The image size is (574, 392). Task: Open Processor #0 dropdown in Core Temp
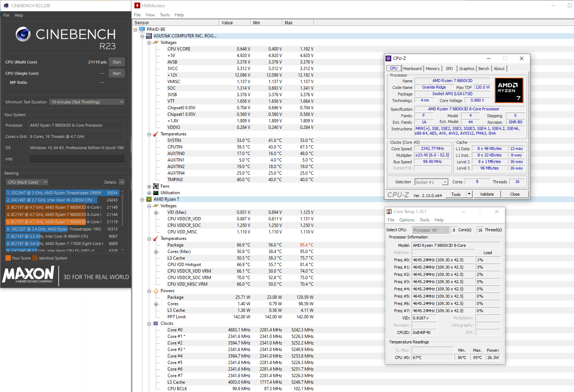[430, 230]
